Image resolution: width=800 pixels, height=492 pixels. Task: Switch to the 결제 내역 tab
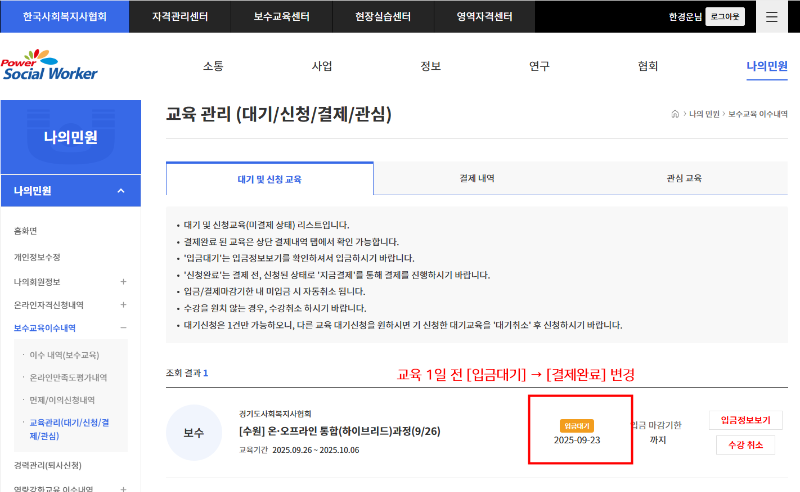[x=477, y=178]
